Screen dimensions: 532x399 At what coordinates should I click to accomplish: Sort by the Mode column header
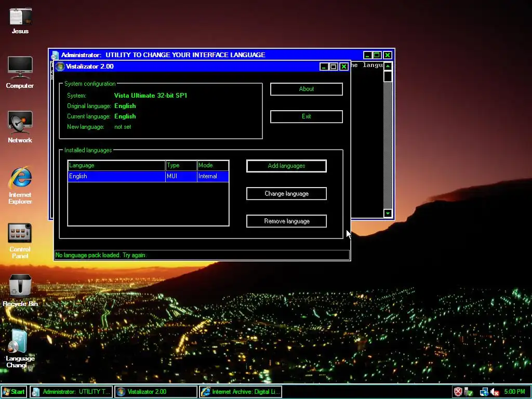tap(212, 166)
